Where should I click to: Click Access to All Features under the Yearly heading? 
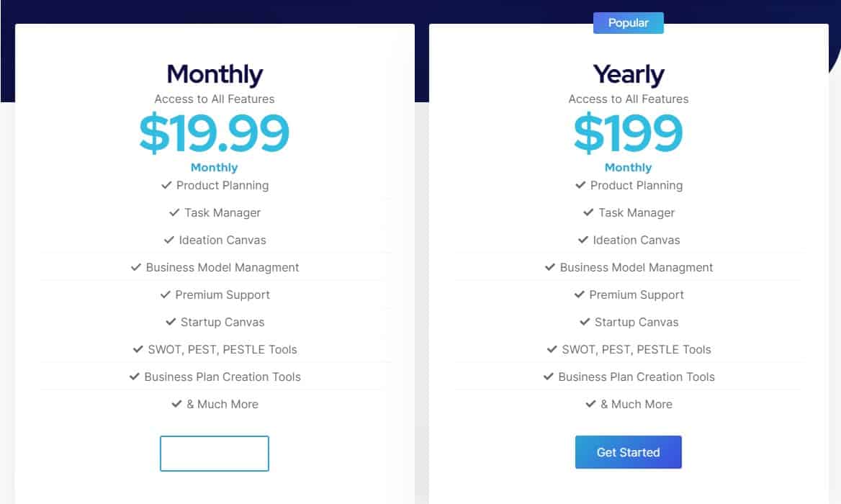click(x=628, y=99)
